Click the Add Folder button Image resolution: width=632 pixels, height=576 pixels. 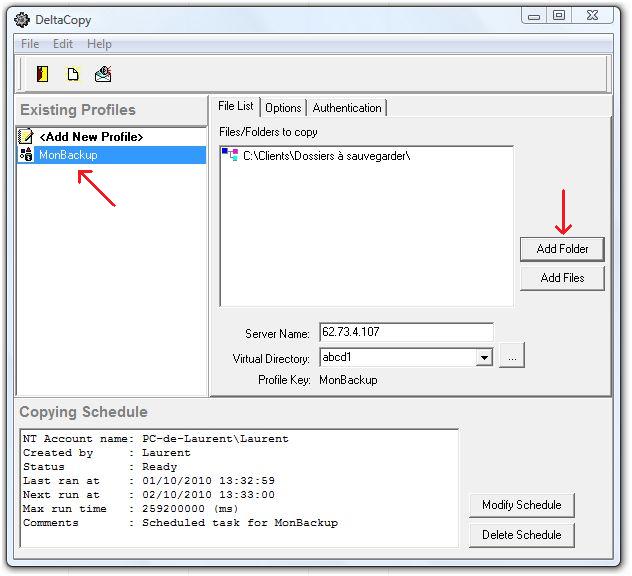tap(562, 249)
